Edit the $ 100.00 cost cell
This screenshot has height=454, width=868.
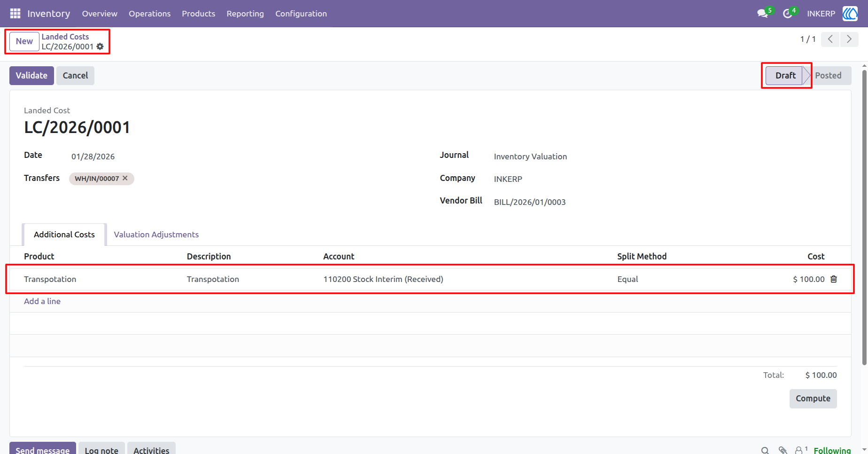pyautogui.click(x=809, y=279)
